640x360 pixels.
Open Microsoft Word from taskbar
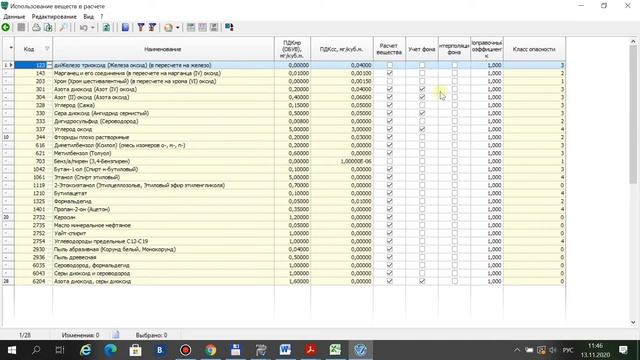(285, 350)
